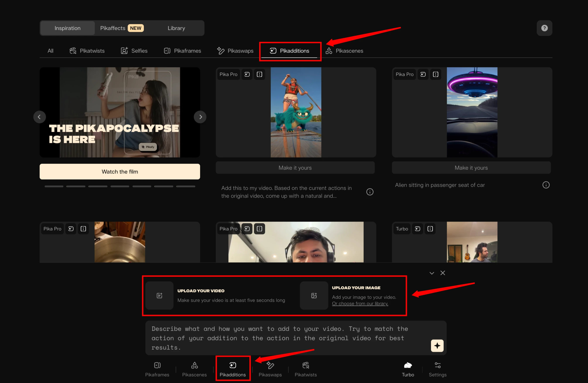Open UFO over road video thumbnail

[472, 112]
